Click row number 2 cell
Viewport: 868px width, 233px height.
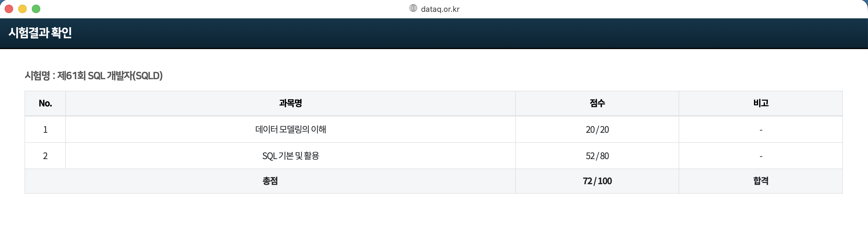point(45,156)
